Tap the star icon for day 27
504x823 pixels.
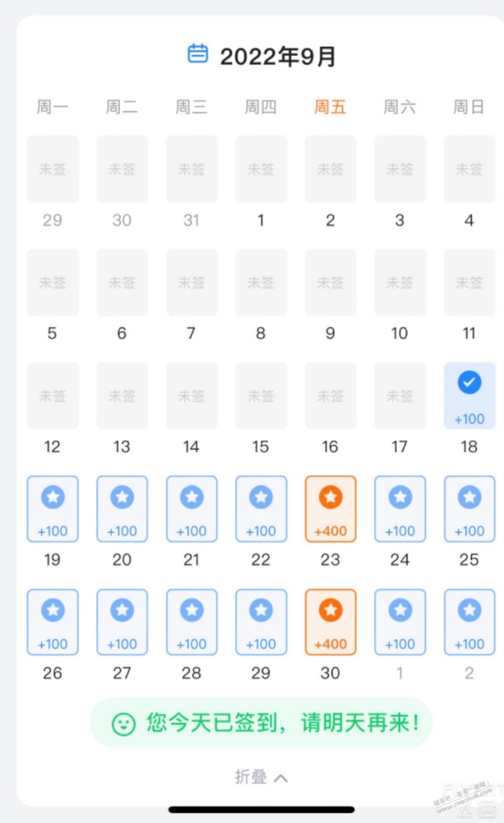[x=122, y=610]
